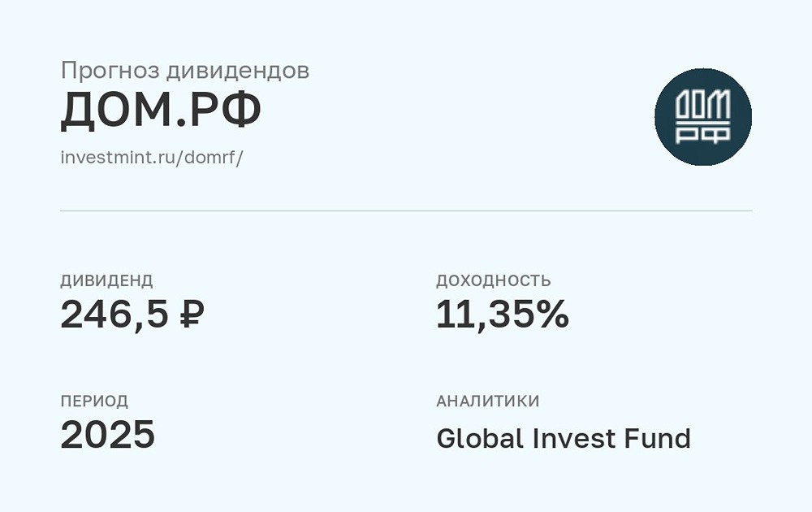
Task: Click the 2025 period value
Action: pos(107,436)
